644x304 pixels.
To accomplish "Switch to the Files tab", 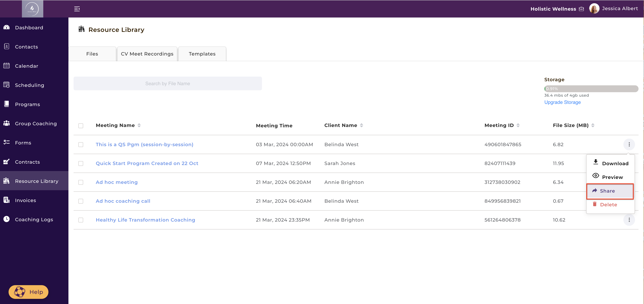I will tap(92, 54).
